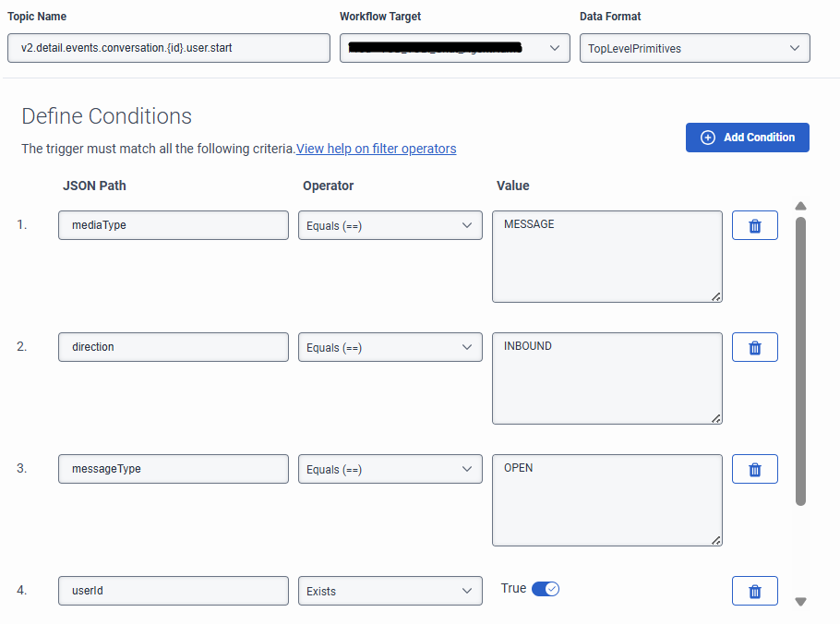Remove the messageType condition via trash icon
840x624 pixels.
754,469
